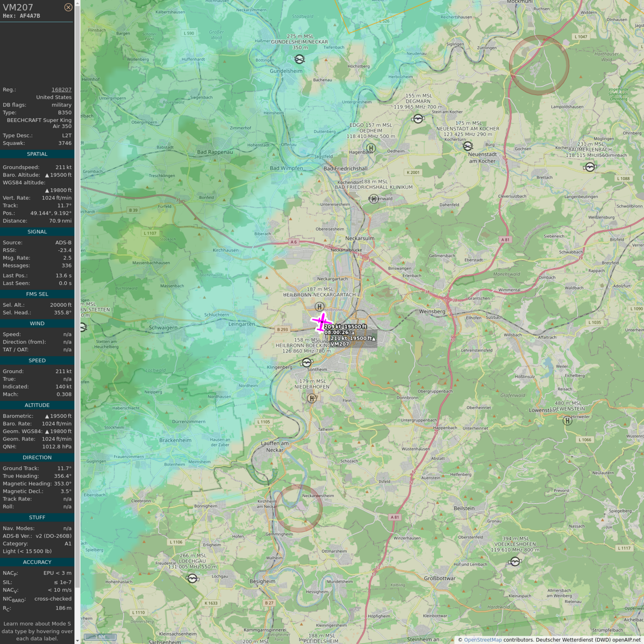644x644 pixels.
Task: Click the Oedheim heliport H marker
Action: click(371, 148)
